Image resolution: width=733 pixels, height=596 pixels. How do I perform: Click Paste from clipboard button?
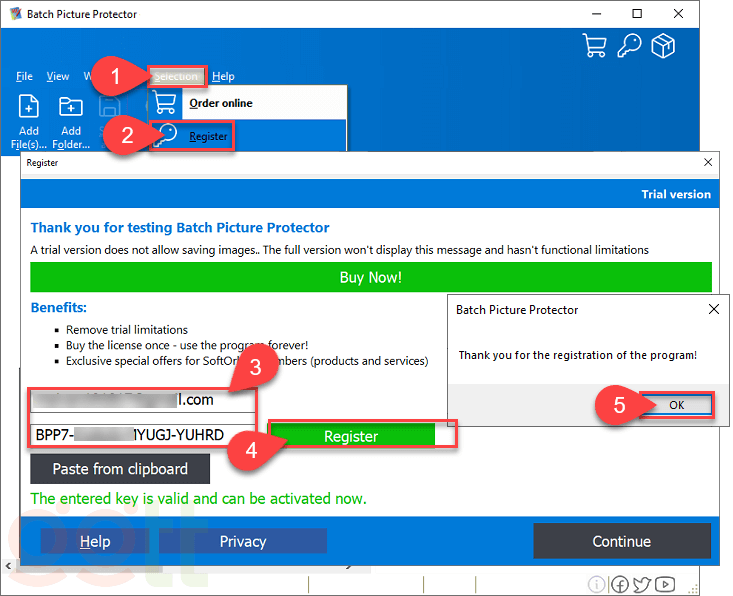tap(120, 469)
